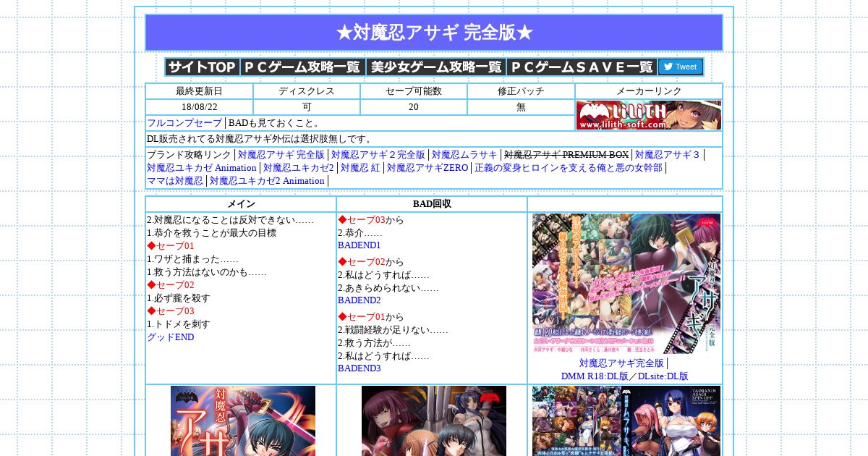The height and width of the screenshot is (456, 868).
Task: Select the セーブ可能数 header cell
Action: (x=414, y=91)
